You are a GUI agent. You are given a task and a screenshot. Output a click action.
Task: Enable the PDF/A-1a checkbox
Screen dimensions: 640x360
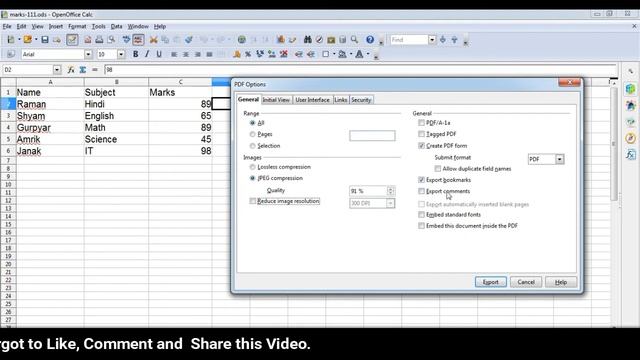(421, 123)
